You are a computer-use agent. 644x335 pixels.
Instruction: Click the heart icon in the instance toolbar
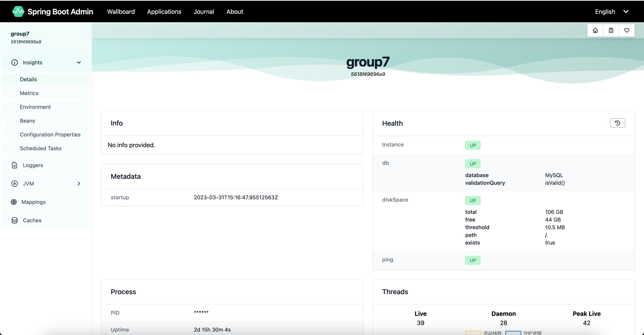point(627,30)
